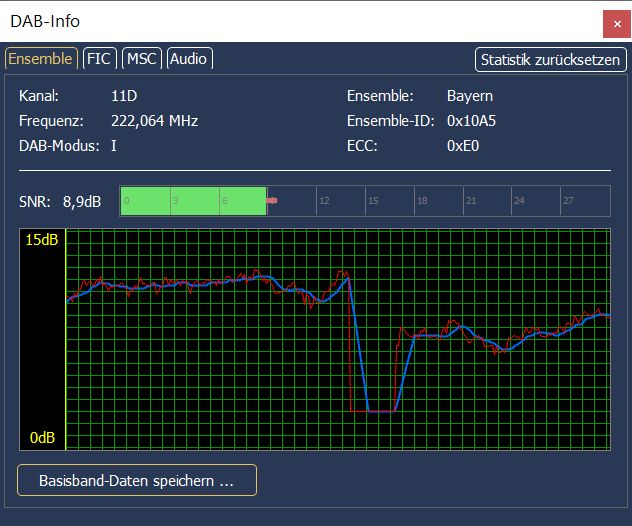This screenshot has width=632, height=526.
Task: Click the SNR value 8,9dB
Action: pos(81,202)
